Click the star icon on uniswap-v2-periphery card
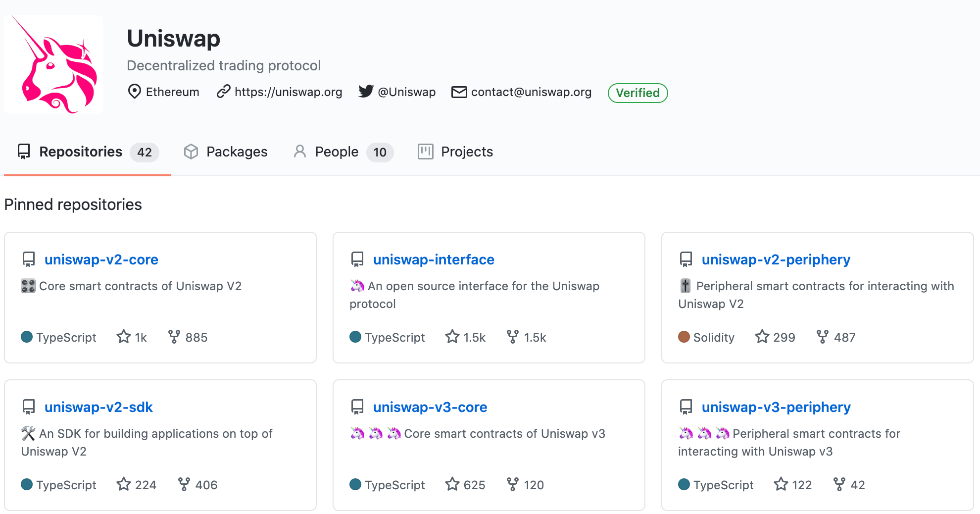The height and width of the screenshot is (514, 980). click(762, 337)
